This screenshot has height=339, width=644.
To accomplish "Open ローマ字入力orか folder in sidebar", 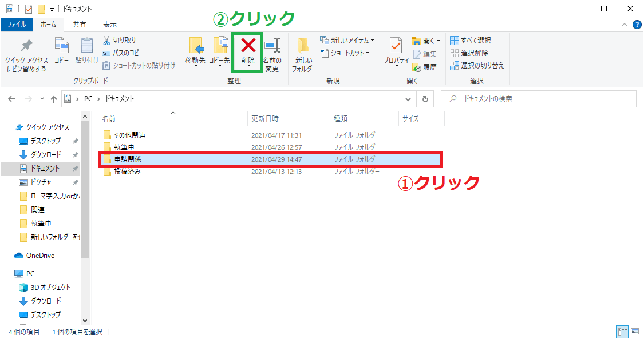I will (50, 196).
